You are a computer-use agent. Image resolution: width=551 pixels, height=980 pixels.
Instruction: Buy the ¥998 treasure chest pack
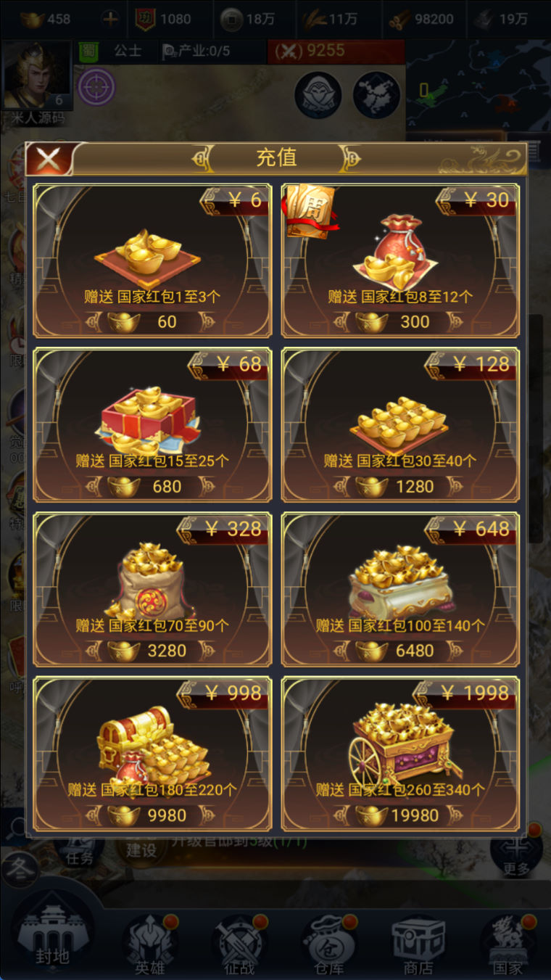pos(152,754)
